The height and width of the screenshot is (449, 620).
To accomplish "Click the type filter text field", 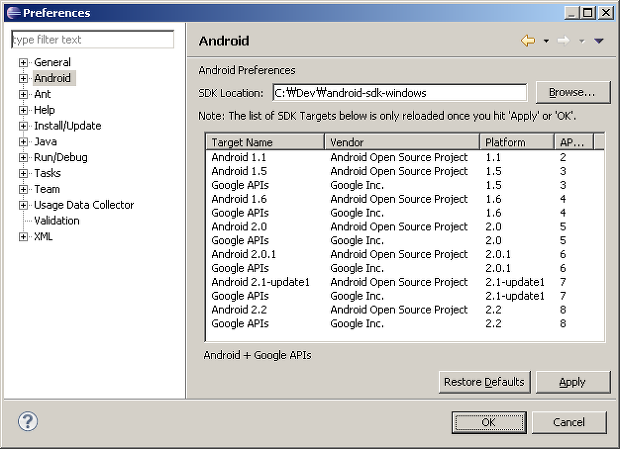I will click(x=93, y=40).
